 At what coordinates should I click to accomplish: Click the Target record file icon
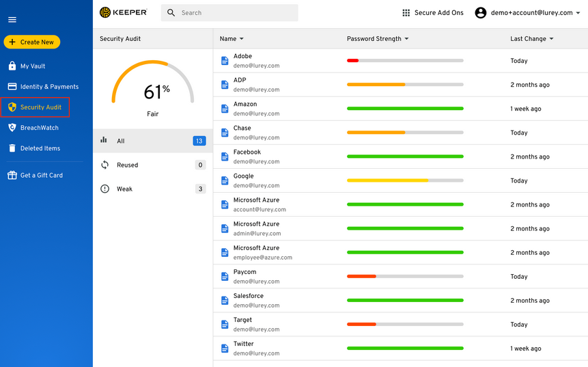tap(225, 325)
